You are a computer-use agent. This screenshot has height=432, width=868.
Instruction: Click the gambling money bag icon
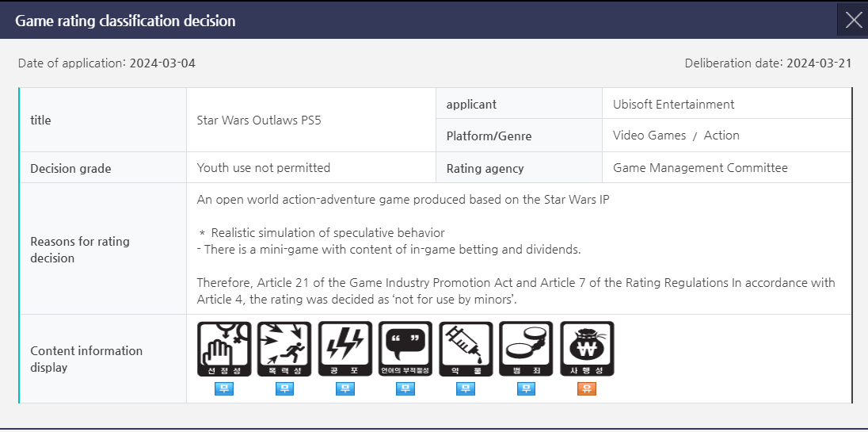pyautogui.click(x=587, y=349)
